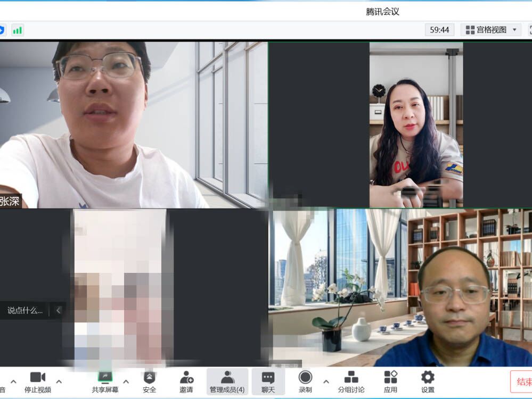Expand the audio options arrow
This screenshot has height=399, width=532.
click(x=13, y=381)
